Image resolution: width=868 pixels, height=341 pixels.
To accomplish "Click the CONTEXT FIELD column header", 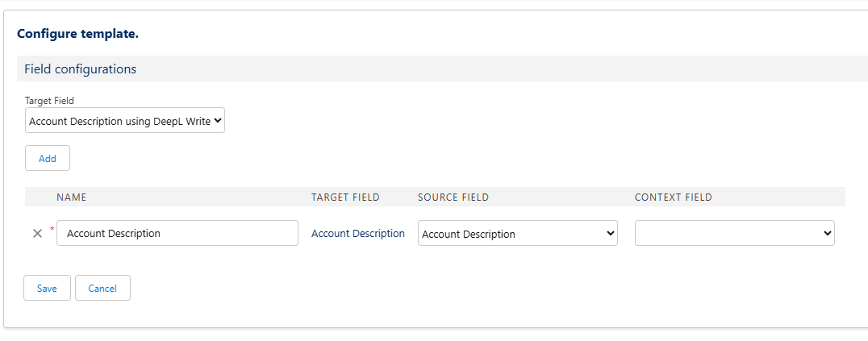I will [x=673, y=198].
